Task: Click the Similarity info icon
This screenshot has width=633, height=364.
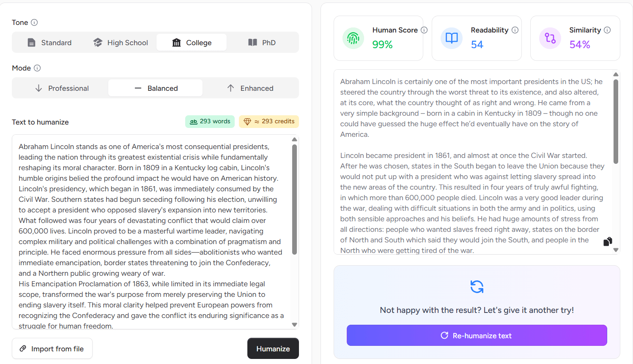Action: [607, 30]
